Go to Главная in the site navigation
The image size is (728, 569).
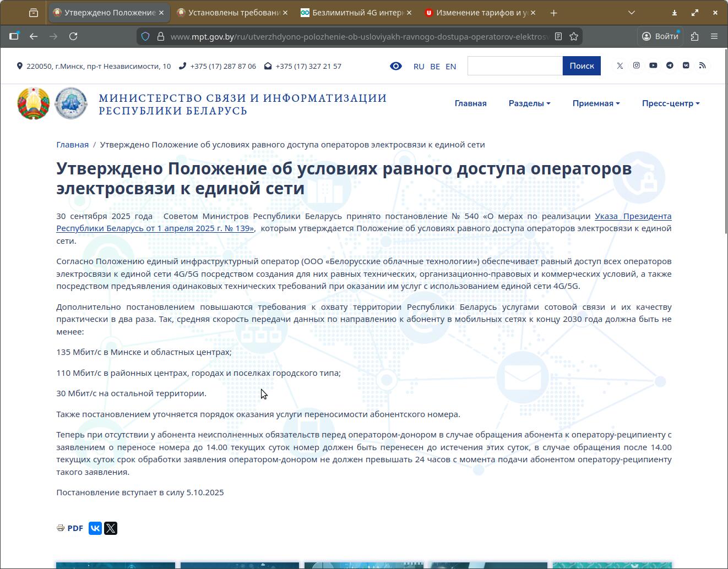coord(470,103)
